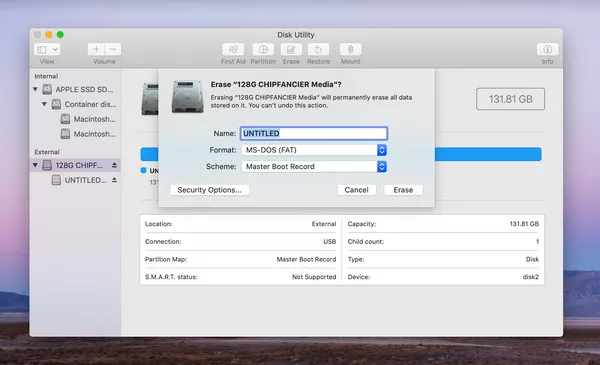This screenshot has height=365, width=600.
Task: Open the Restore tool
Action: point(318,49)
